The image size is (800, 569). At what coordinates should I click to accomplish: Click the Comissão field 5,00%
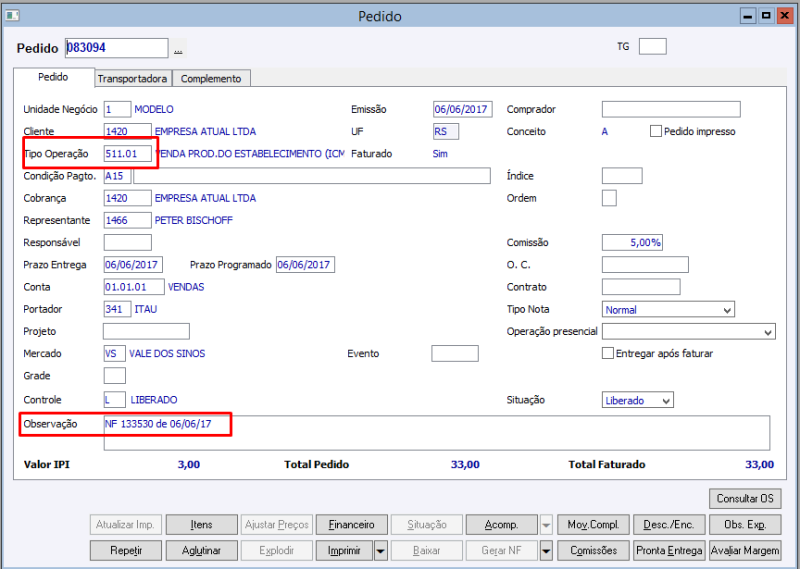click(x=632, y=242)
